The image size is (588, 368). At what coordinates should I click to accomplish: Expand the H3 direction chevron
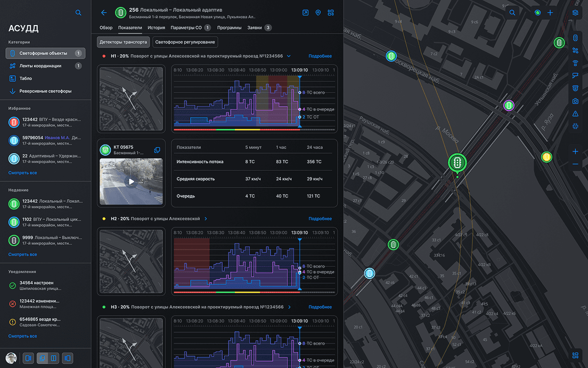click(x=289, y=307)
